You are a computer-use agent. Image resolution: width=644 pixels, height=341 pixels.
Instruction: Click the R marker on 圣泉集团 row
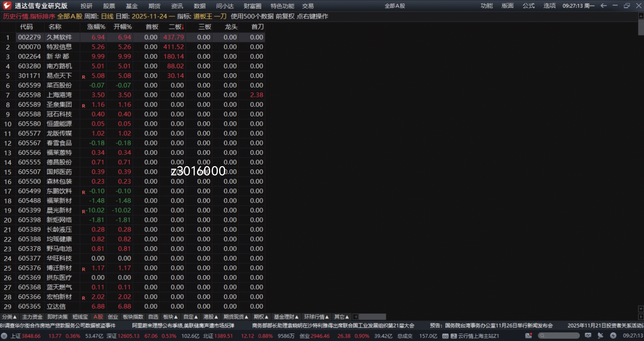[x=84, y=106]
